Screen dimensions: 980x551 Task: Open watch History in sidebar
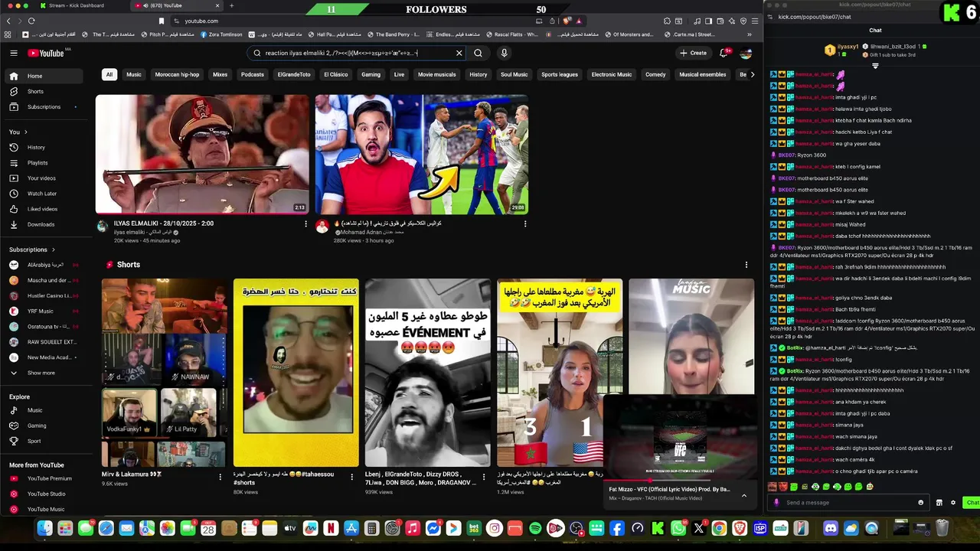click(x=44, y=147)
